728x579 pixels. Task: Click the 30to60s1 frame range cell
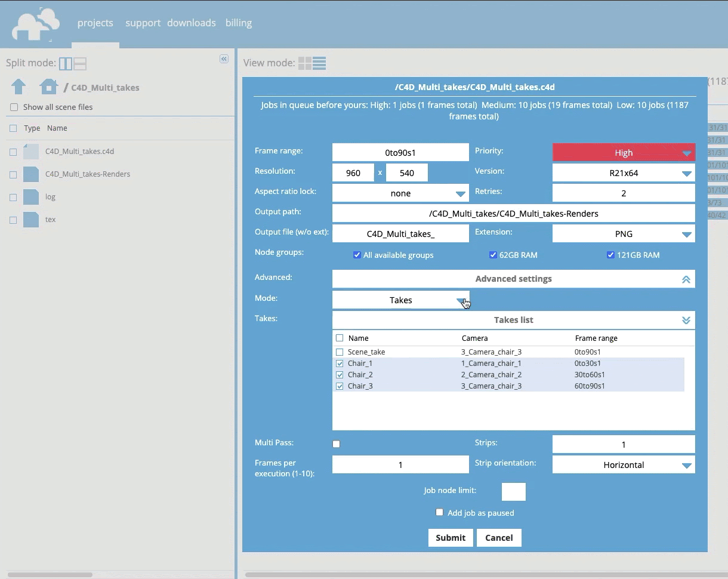(x=590, y=375)
